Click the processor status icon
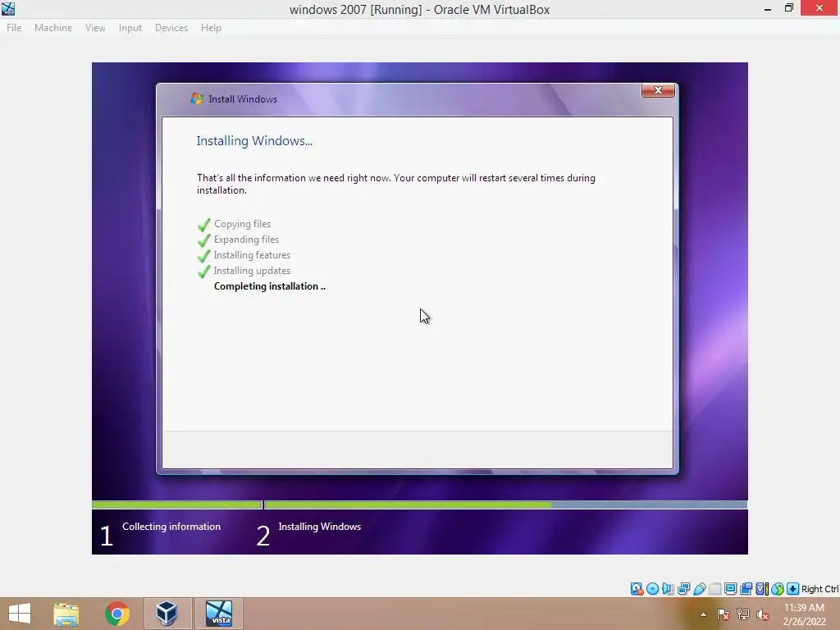840x630 pixels. (x=762, y=589)
